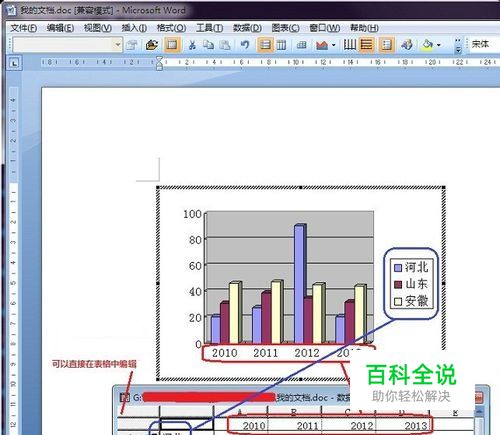Click the 2011 category axis label
This screenshot has height=435, width=500.
[266, 353]
